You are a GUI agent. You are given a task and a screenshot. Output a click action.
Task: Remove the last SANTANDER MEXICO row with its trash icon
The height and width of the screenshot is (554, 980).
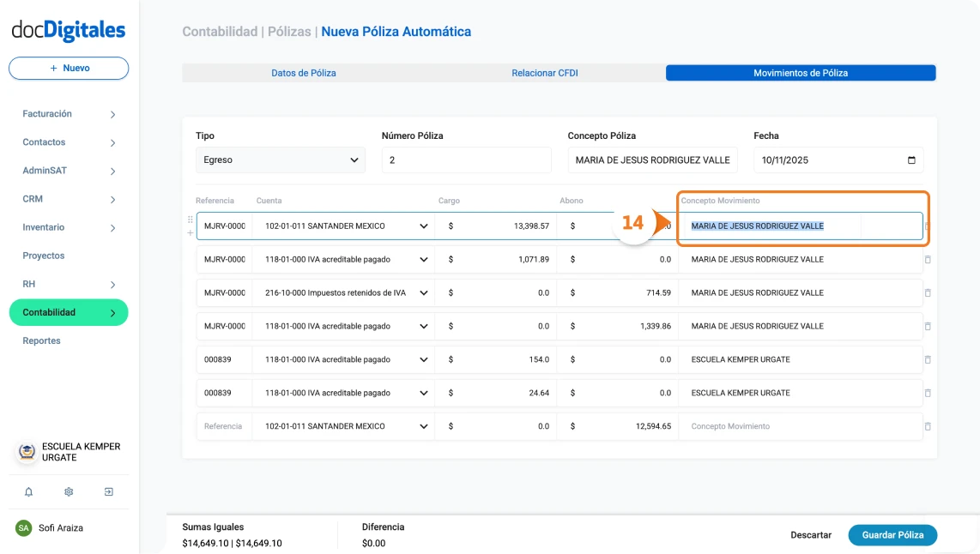(928, 426)
